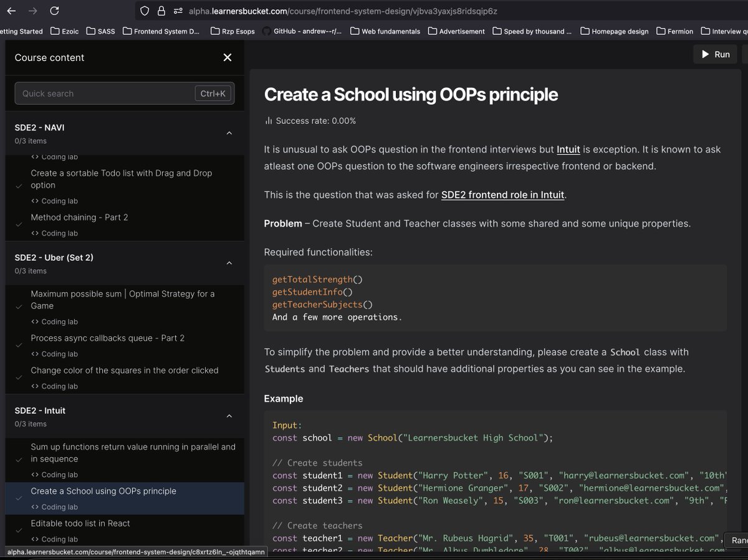
Task: Collapse the SDE2 - Intuit section
Action: (x=229, y=416)
